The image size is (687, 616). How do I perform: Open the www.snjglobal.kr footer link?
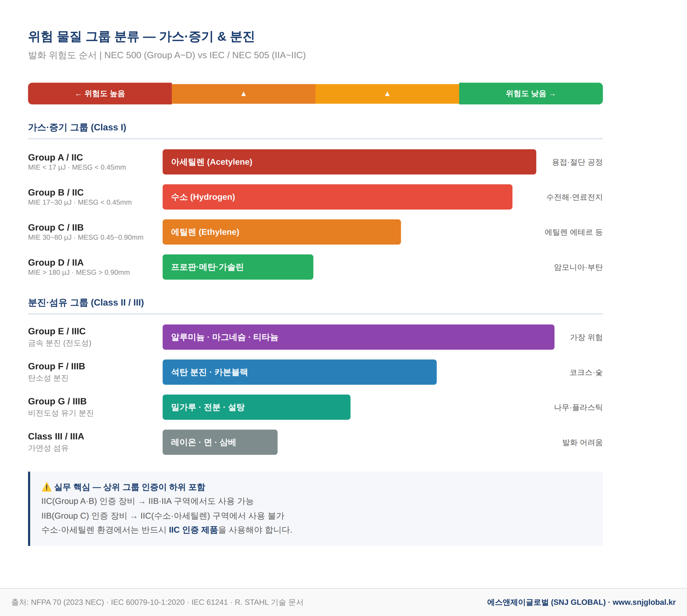[644, 602]
